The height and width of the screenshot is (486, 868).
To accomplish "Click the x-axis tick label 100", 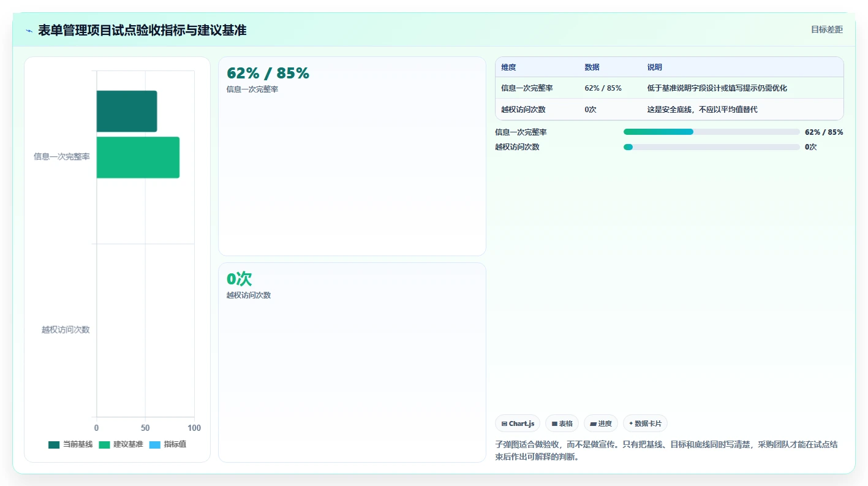I will 194,428.
